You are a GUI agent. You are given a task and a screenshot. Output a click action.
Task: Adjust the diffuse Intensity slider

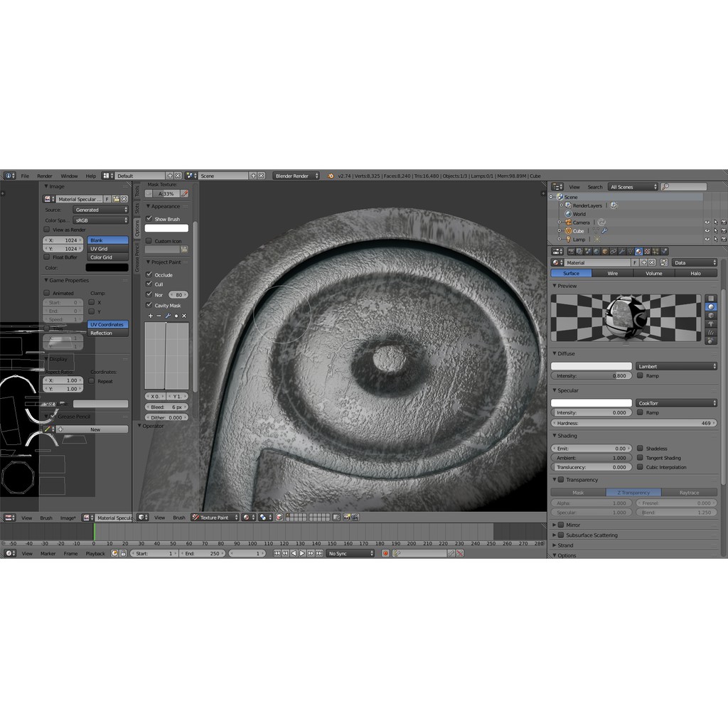tap(591, 376)
